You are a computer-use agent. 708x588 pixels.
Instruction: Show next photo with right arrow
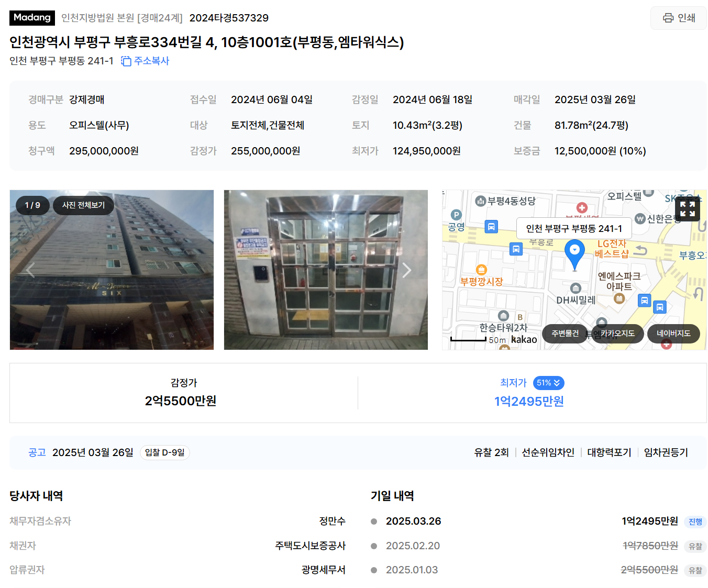click(x=407, y=270)
